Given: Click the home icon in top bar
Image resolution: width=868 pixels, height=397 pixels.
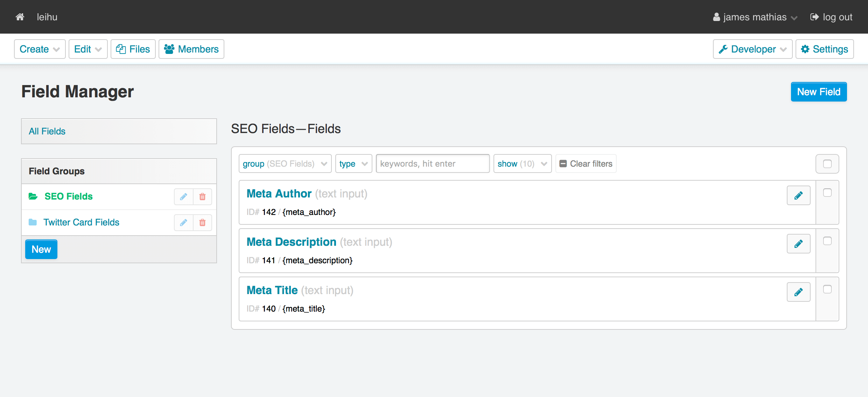Looking at the screenshot, I should click(20, 17).
